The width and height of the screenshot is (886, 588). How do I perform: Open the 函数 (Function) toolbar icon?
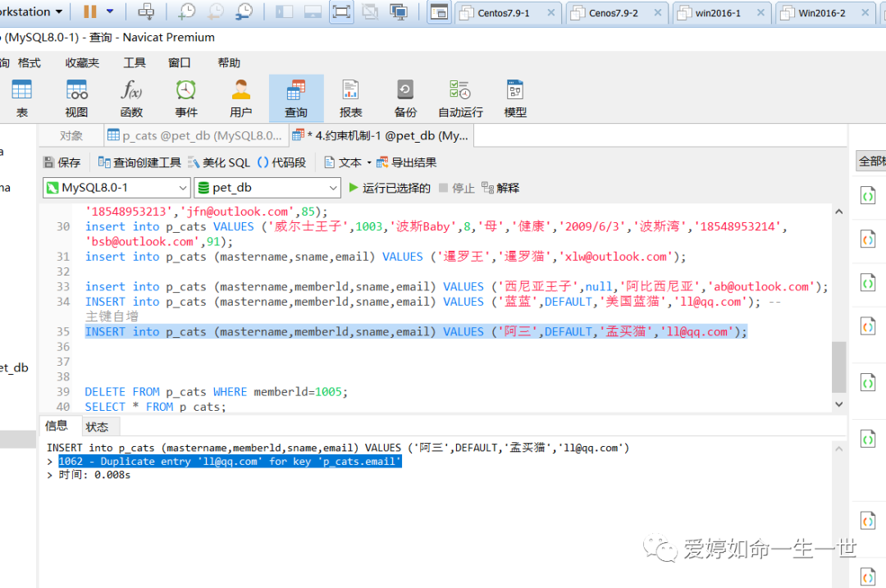tap(131, 98)
